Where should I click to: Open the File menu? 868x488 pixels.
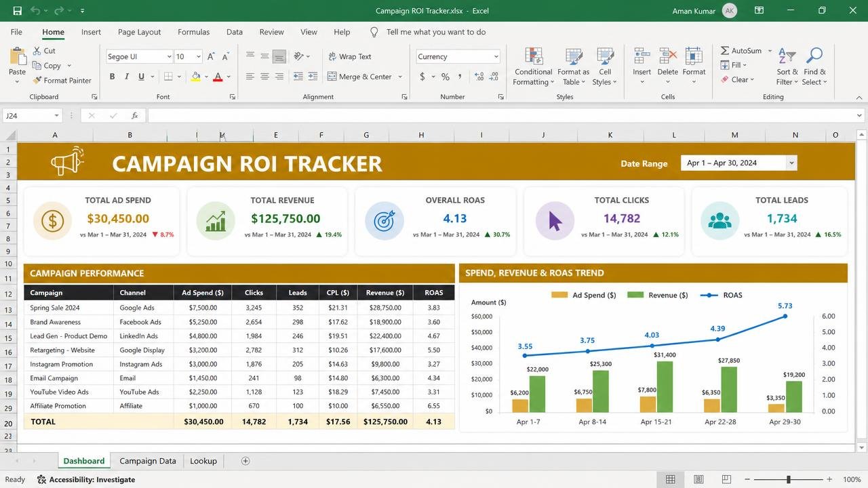16,32
